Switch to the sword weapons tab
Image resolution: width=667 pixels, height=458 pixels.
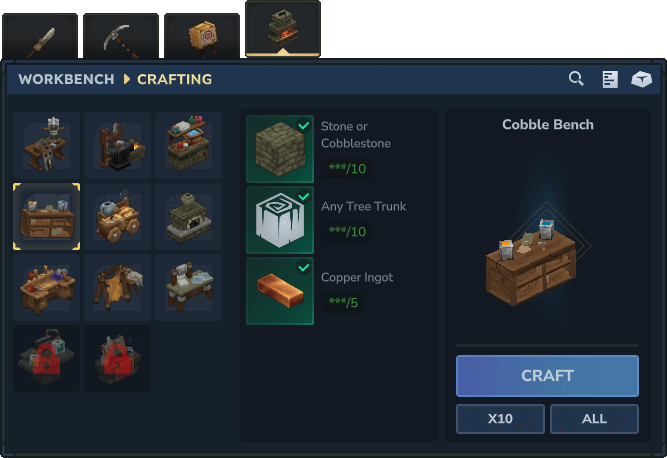[40, 36]
